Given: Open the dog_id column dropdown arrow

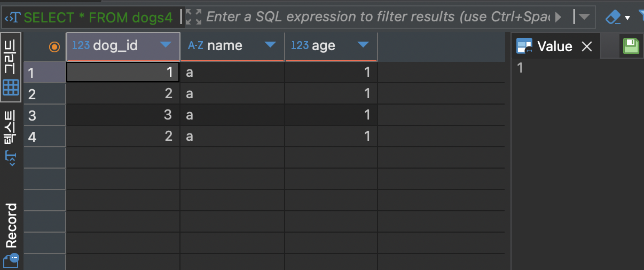Looking at the screenshot, I should [166, 45].
